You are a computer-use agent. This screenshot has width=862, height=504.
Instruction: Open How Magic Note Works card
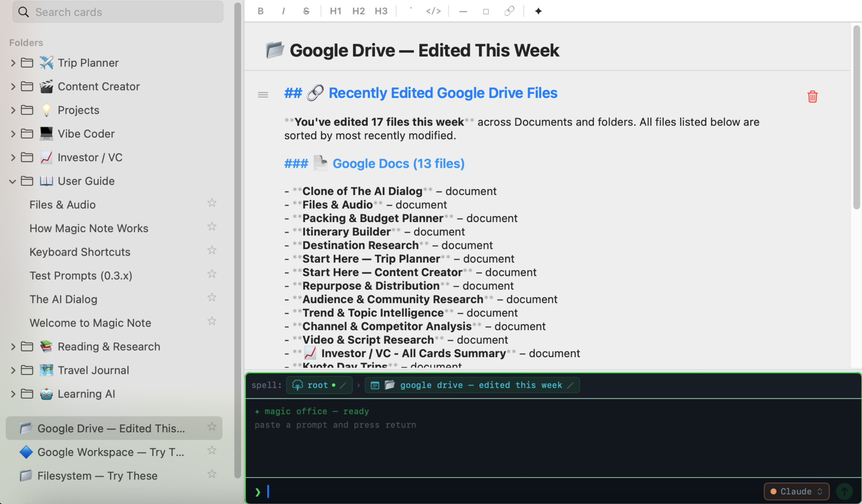(89, 228)
